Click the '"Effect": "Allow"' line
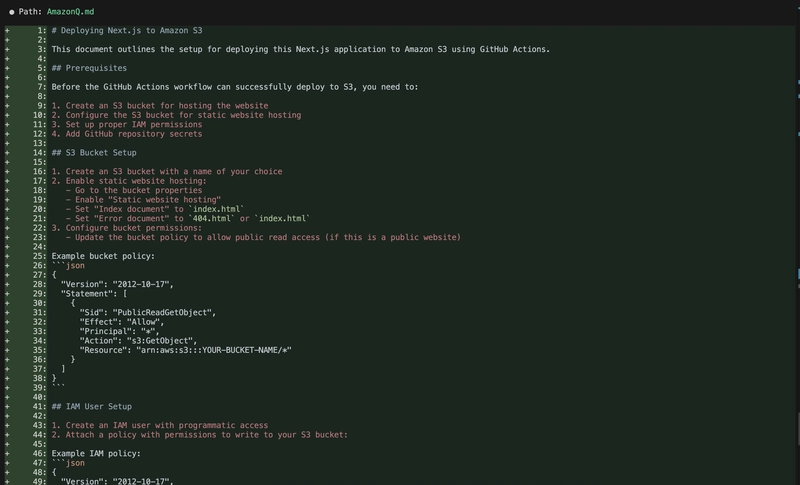800x485 pixels. pos(122,322)
